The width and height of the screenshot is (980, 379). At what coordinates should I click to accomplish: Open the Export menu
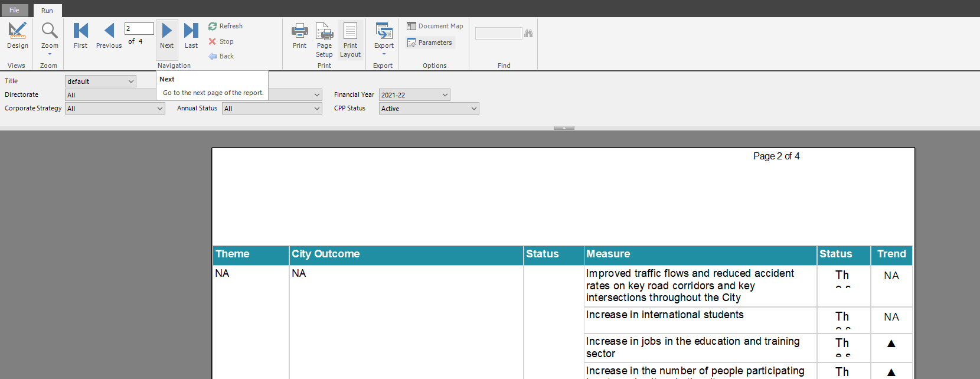coord(384,39)
